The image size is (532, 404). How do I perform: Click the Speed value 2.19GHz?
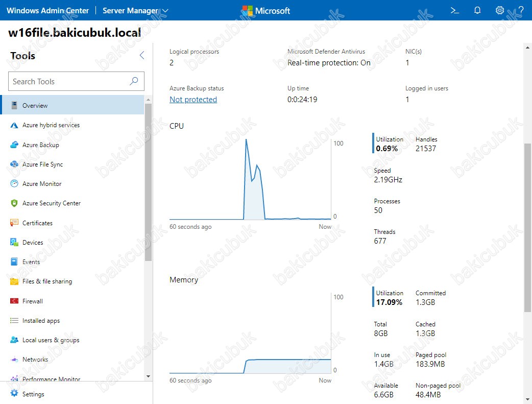coord(388,180)
